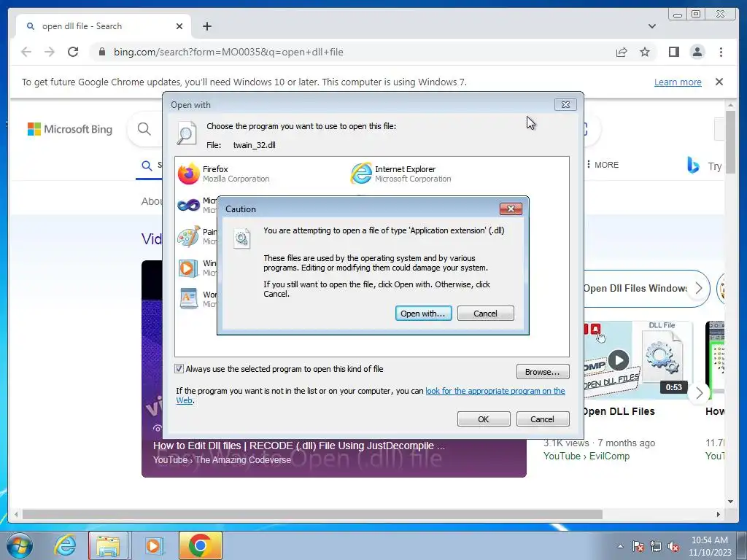Show hidden tray icons arrow

coord(620,546)
